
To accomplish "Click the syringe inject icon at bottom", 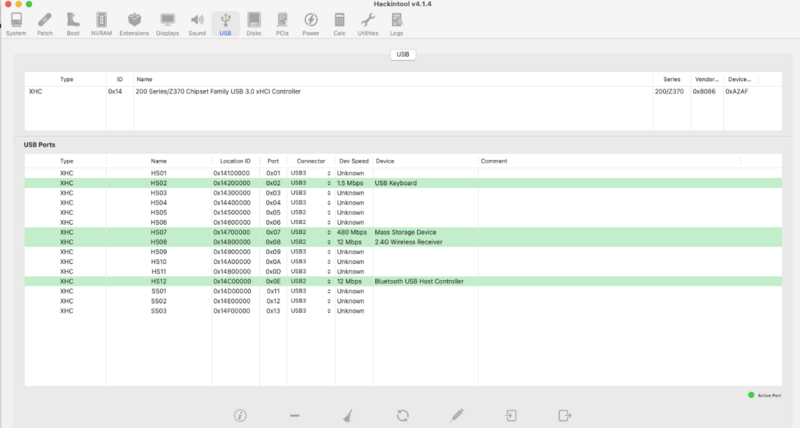I will click(x=457, y=414).
